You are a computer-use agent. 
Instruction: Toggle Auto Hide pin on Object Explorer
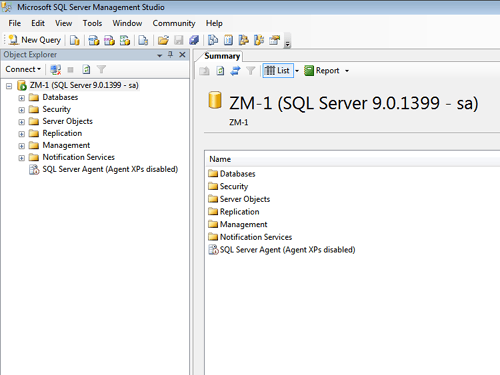[x=170, y=55]
